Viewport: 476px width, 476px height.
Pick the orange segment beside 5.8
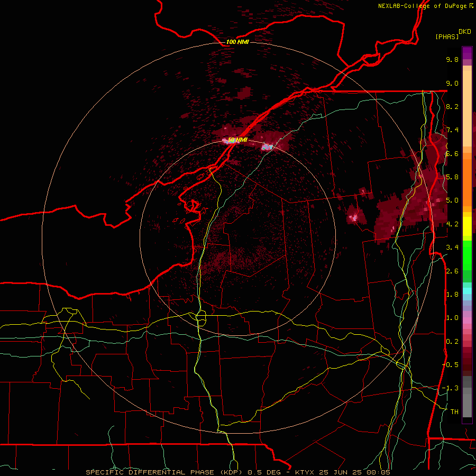tap(467, 182)
